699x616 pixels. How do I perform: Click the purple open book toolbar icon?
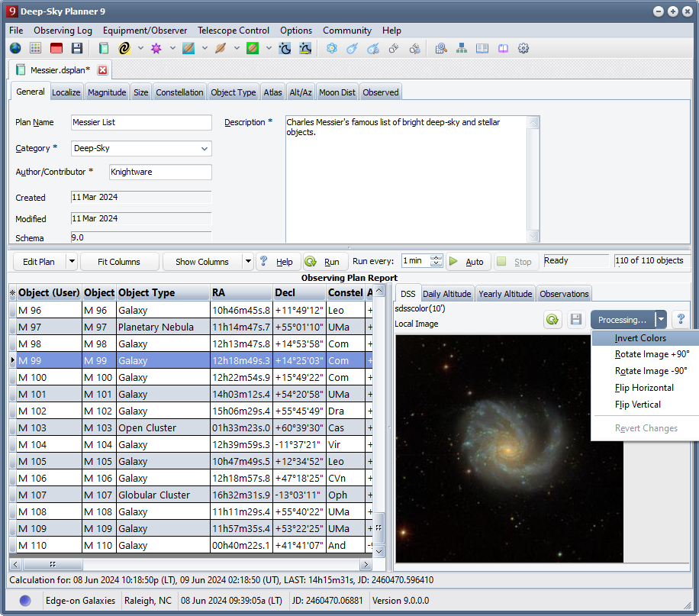(503, 48)
